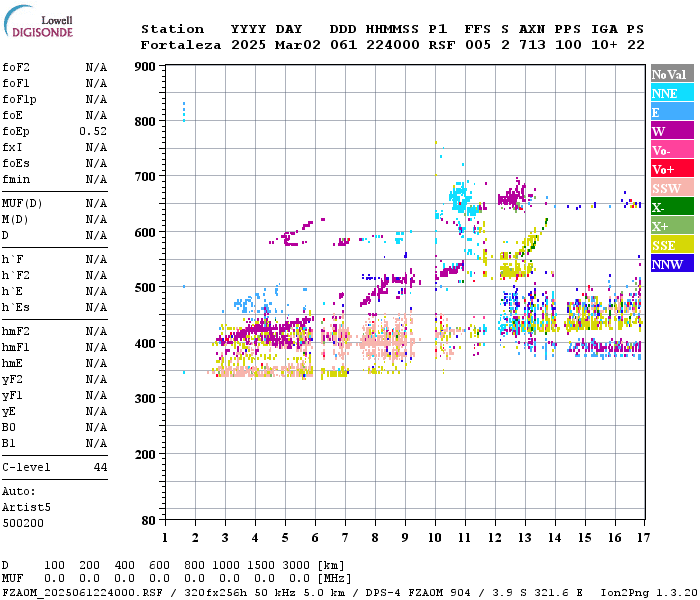Click the B1 parameter label
Screen dimensions: 700x600
click(9, 443)
